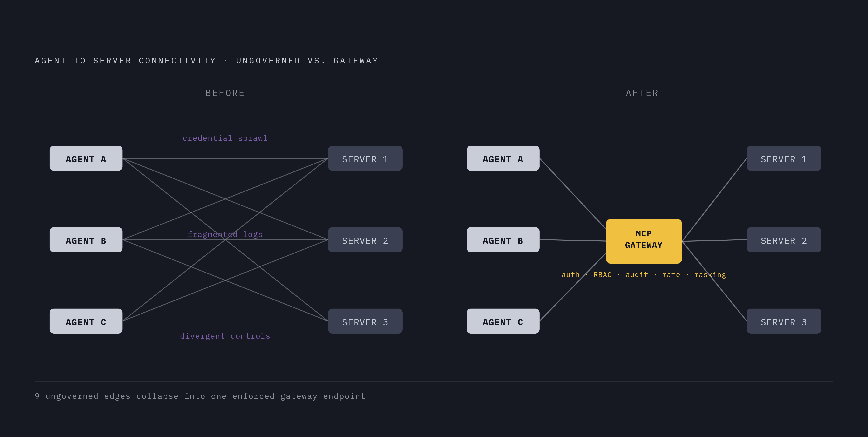This screenshot has width=868, height=437.
Task: Click Server 2 box in BEFORE diagram
Action: tap(365, 240)
